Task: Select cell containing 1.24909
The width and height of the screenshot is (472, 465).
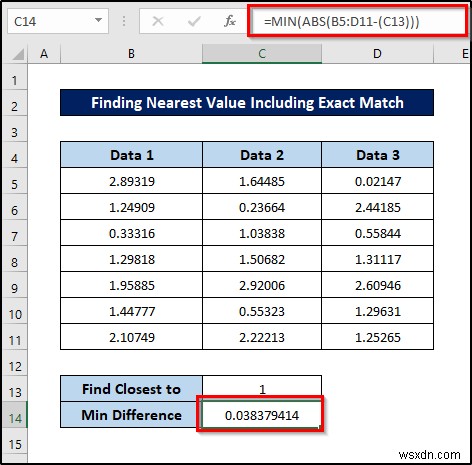Action: [131, 207]
